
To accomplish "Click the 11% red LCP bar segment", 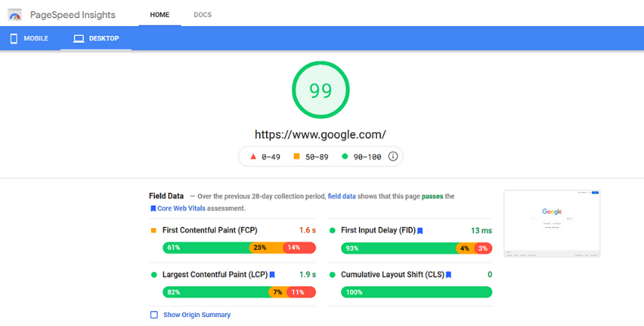I will click(x=301, y=292).
